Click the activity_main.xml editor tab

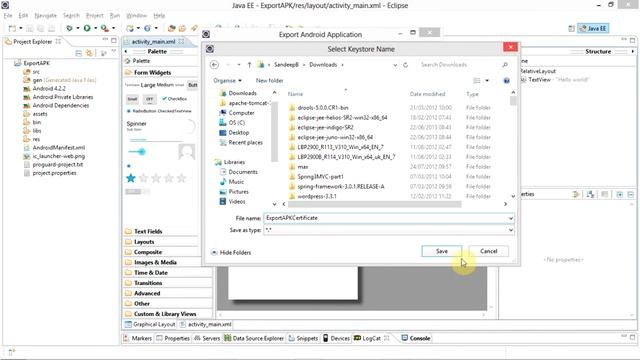[153, 42]
